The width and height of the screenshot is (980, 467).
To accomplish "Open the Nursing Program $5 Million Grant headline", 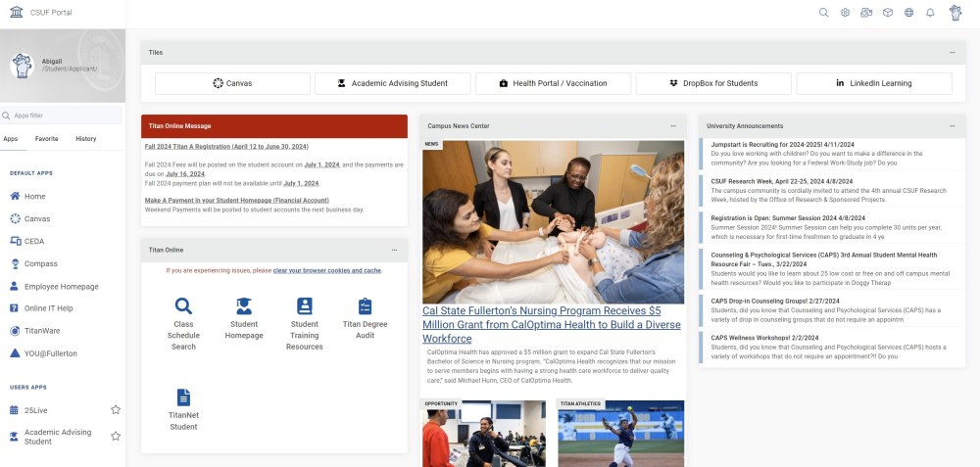I will click(551, 325).
